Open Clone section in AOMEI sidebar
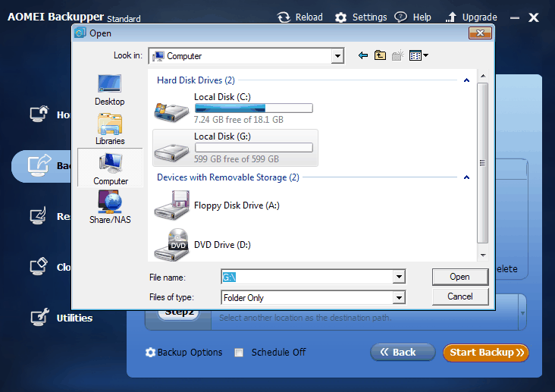The width and height of the screenshot is (555, 392). click(49, 267)
